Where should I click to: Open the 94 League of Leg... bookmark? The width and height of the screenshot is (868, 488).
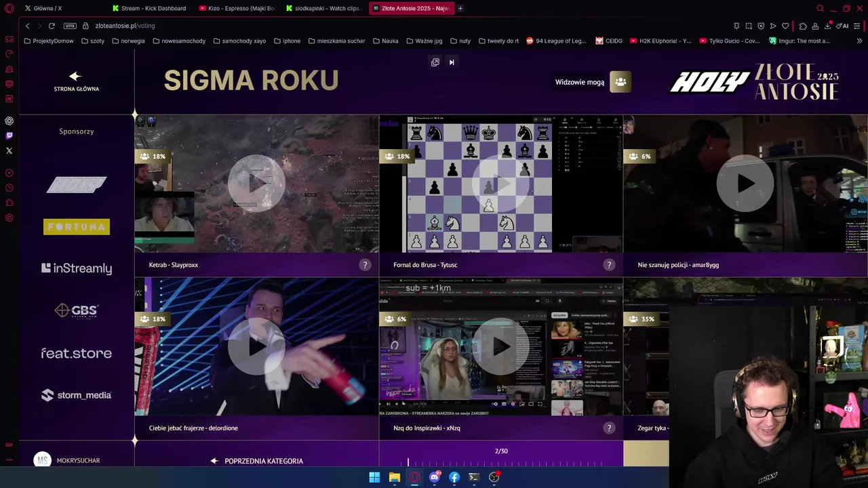pos(556,41)
